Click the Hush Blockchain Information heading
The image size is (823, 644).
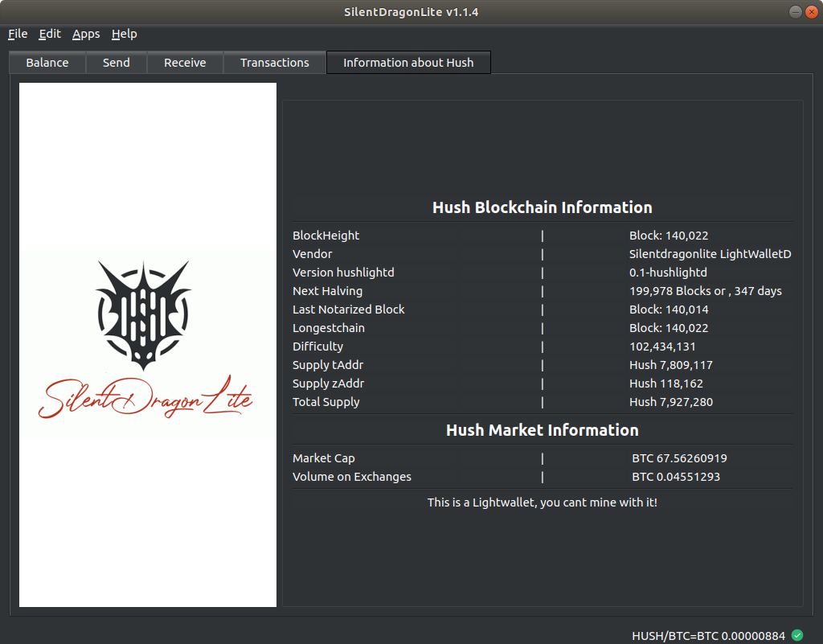(x=543, y=207)
